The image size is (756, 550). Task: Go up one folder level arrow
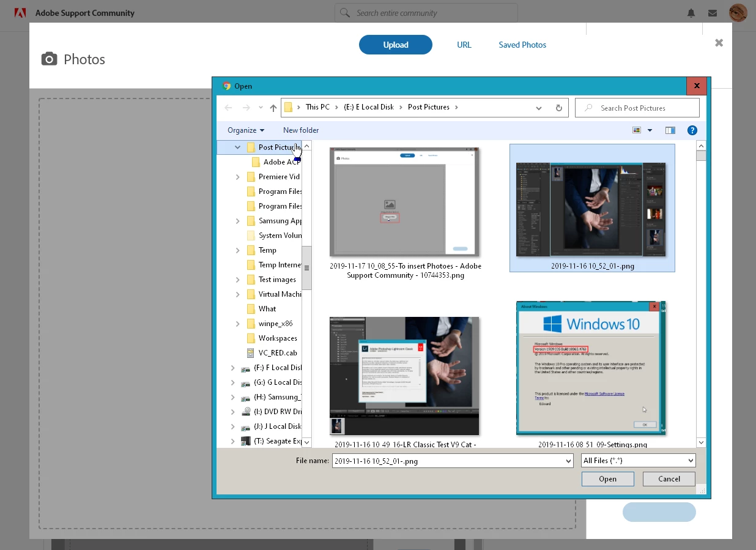[273, 108]
